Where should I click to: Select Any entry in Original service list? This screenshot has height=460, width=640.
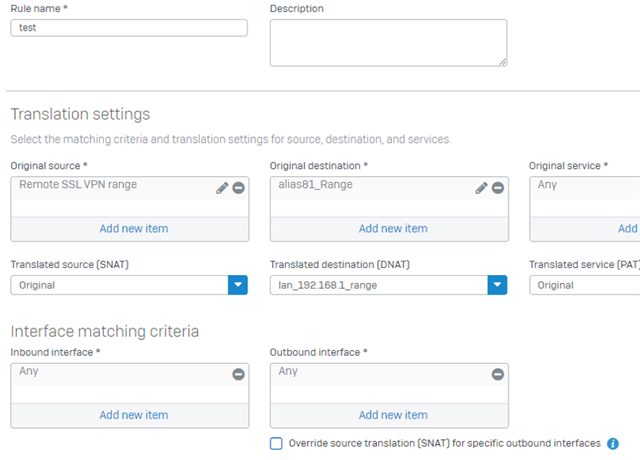(x=585, y=188)
